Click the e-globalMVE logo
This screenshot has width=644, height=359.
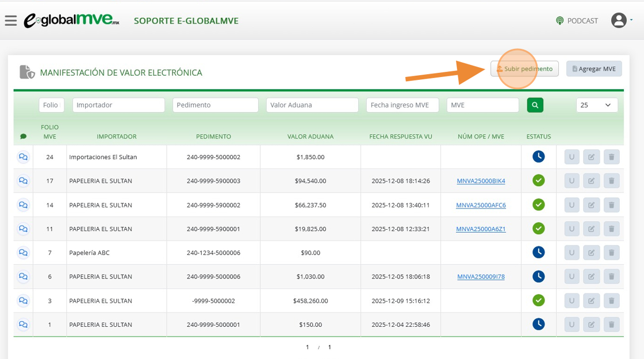pyautogui.click(x=71, y=20)
